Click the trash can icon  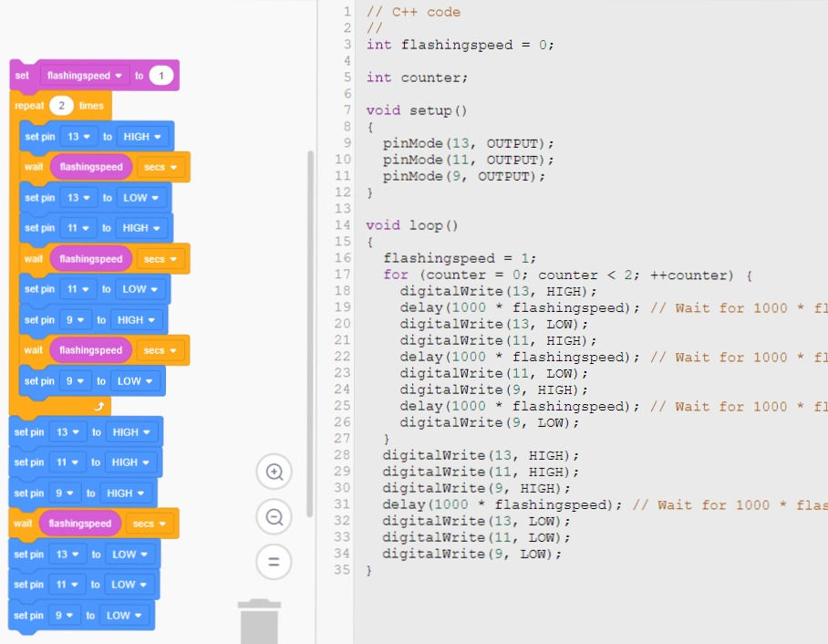tap(259, 621)
